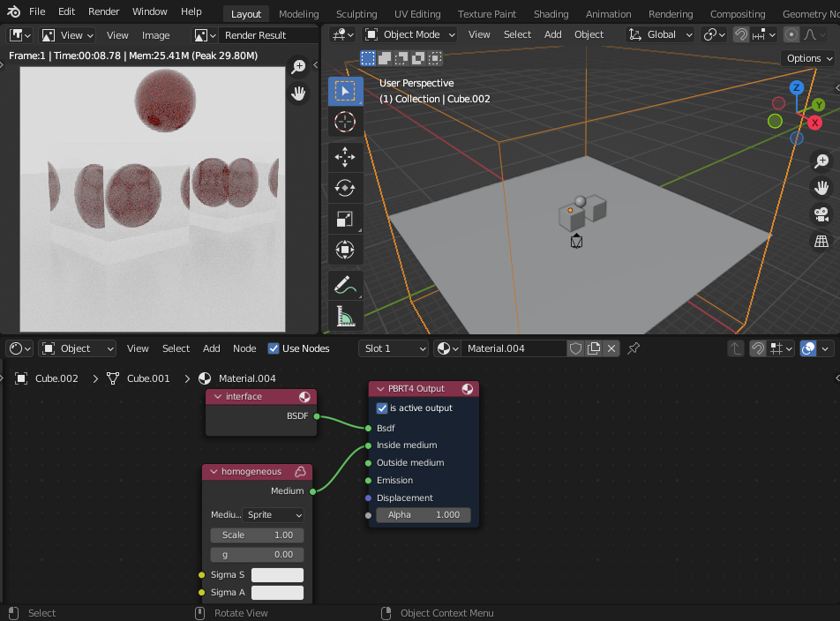Expand the Slot 1 dropdown

(x=394, y=348)
